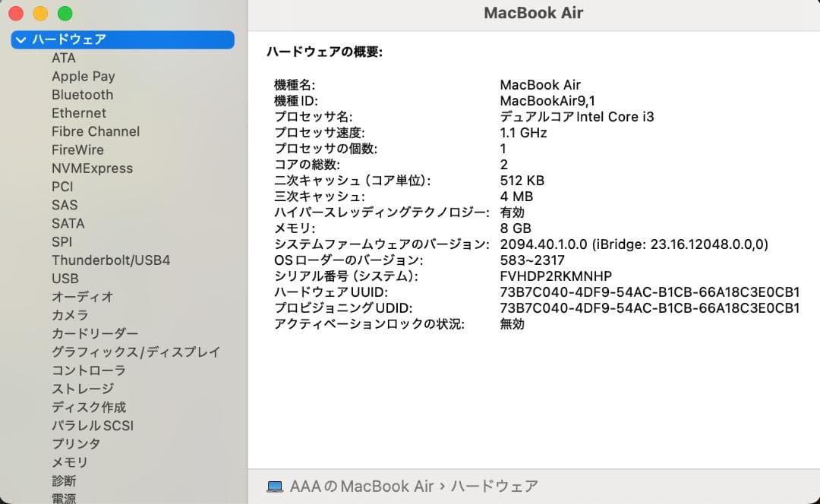This screenshot has width=820, height=504.
Task: Select Ethernet in the sidebar
Action: point(78,112)
